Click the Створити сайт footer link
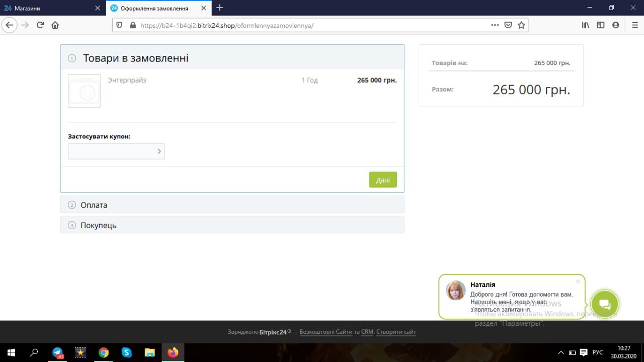Image resolution: width=644 pixels, height=362 pixels. coord(396,332)
